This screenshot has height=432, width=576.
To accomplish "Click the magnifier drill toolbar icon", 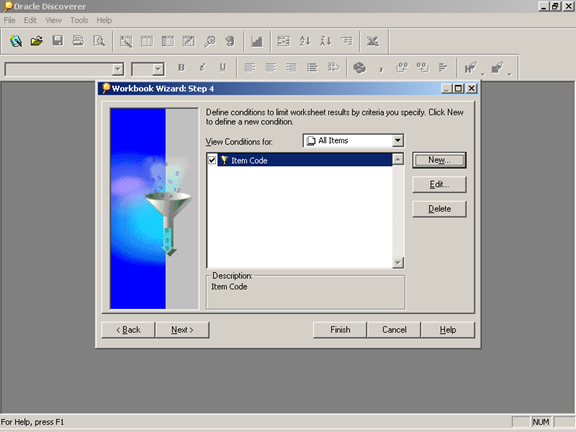I will [210, 41].
